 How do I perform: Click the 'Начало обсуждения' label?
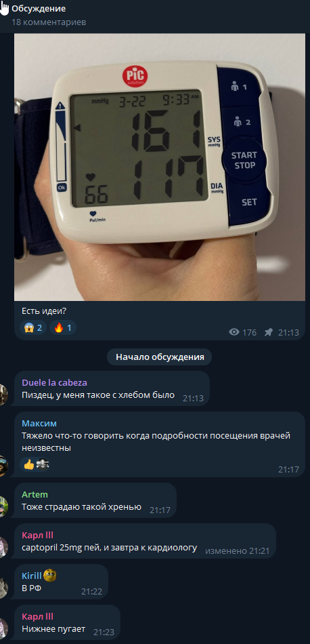tap(160, 357)
